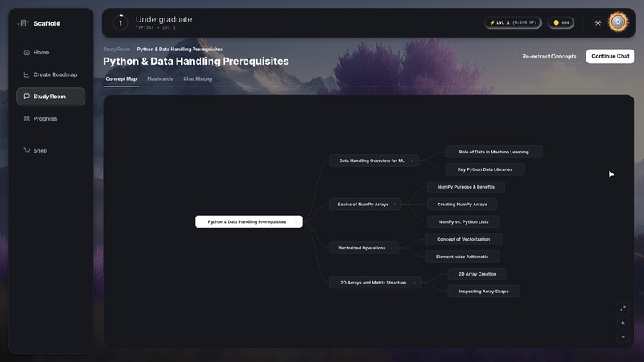The image size is (644, 362).
Task: Click the Data Handling Overview for ML label
Action: point(372,161)
